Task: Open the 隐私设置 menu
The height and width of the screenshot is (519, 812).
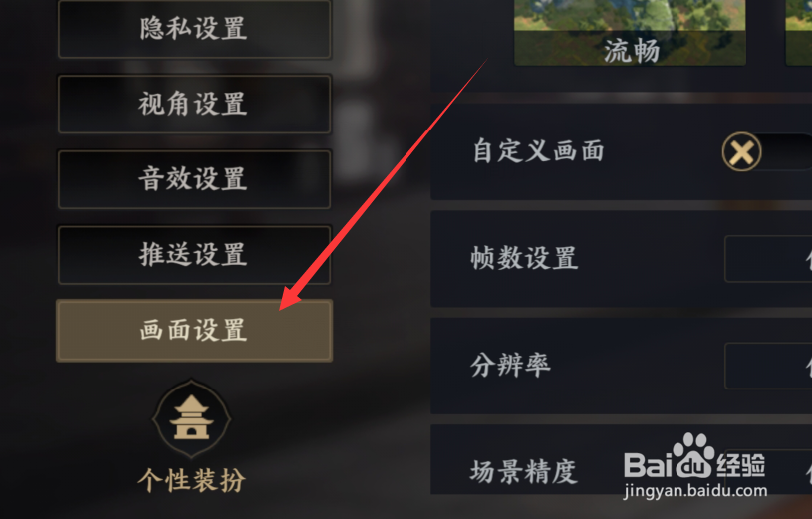Action: (x=194, y=29)
